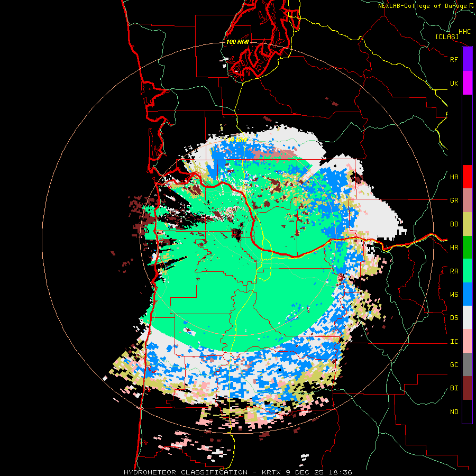Click the "9 DEC 25" date text

coord(305,472)
